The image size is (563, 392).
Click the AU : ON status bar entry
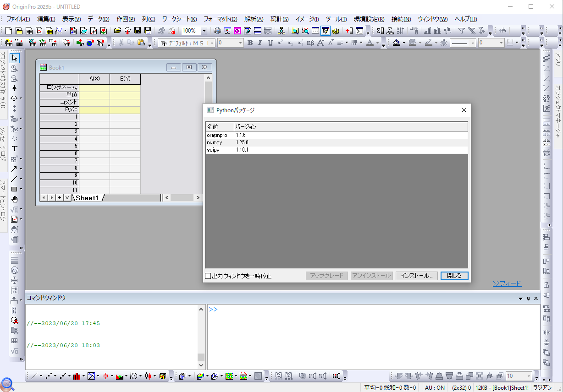coord(435,387)
